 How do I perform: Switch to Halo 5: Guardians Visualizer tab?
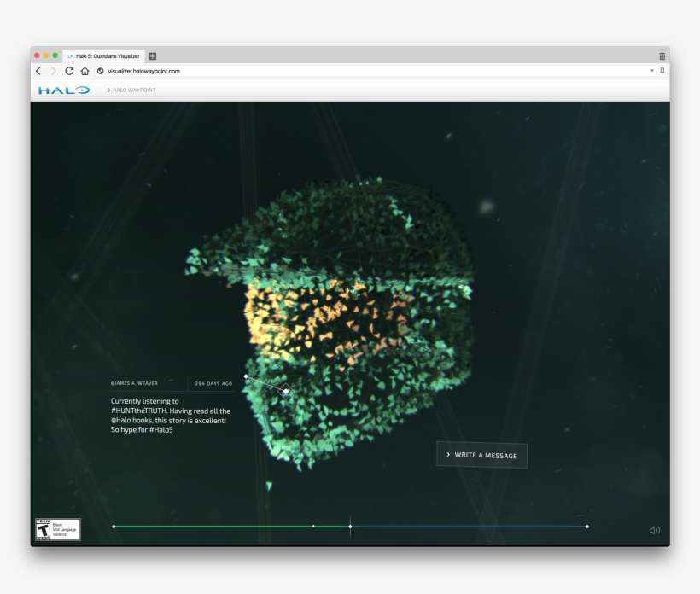point(104,55)
